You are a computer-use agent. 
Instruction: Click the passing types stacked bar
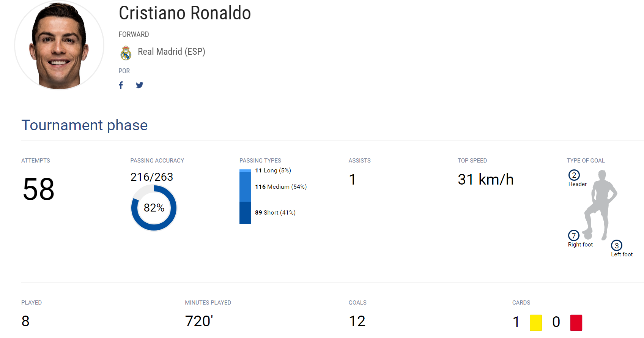[x=245, y=197]
